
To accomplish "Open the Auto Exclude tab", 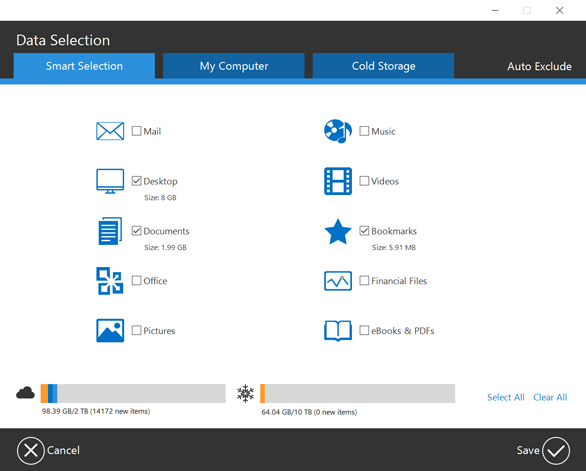I will click(x=539, y=66).
